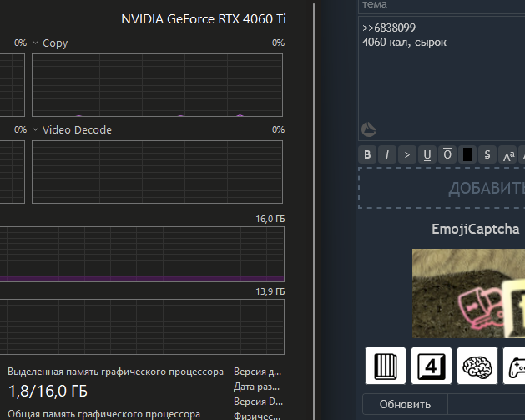Click the Физичес... label

click(257, 416)
